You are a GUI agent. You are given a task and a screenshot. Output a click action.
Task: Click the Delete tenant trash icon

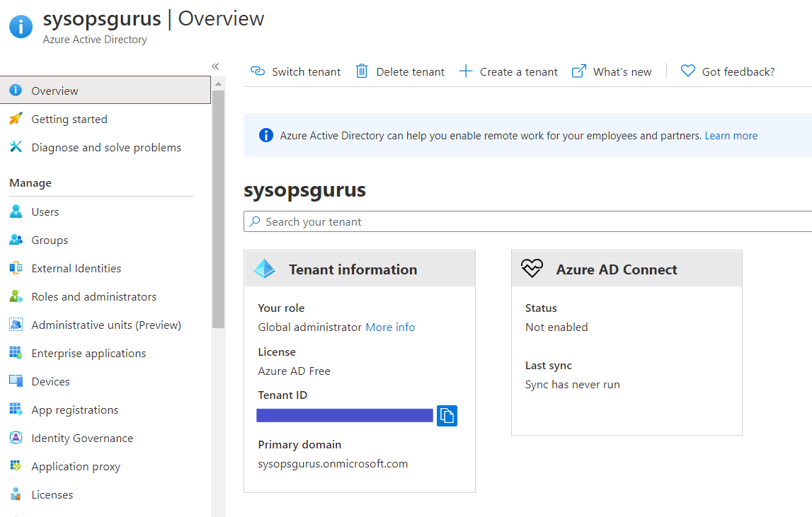pyautogui.click(x=362, y=71)
